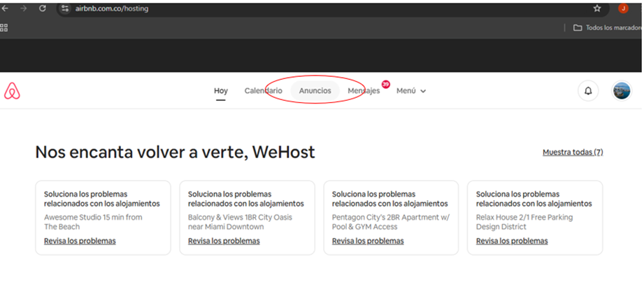Click Revisa los problemas for Relax House
The image size is (644, 305).
(512, 241)
